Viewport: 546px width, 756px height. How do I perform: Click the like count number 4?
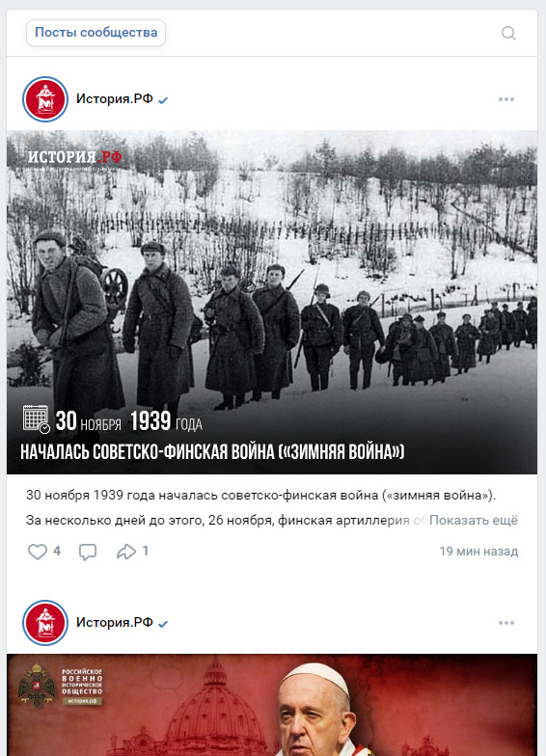tap(57, 551)
